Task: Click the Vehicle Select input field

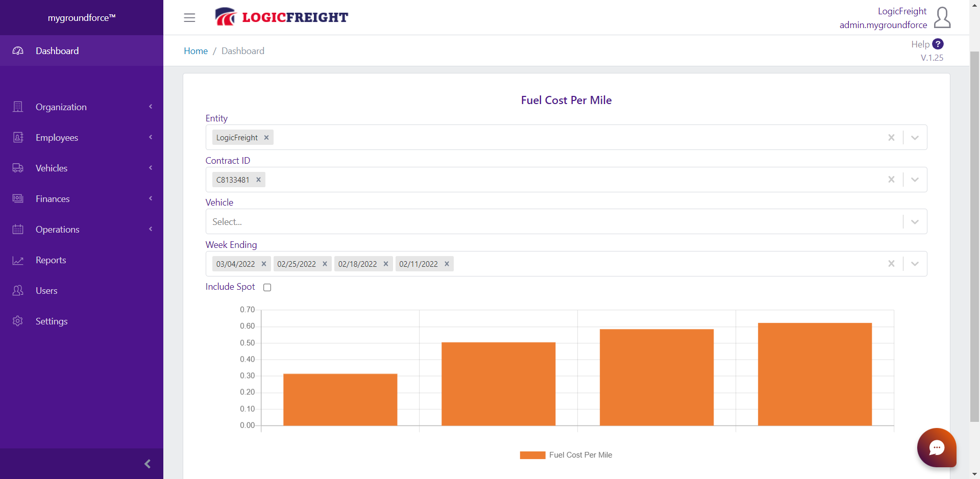Action: [x=566, y=222]
